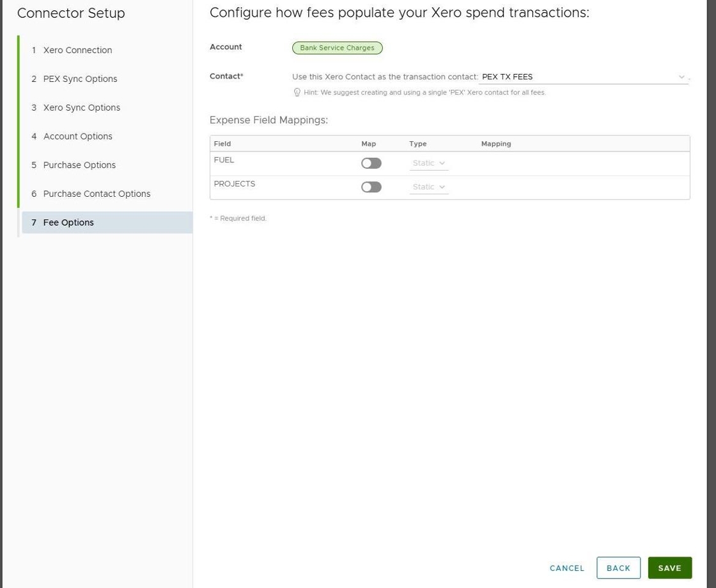Click the Bank Service Charges account tag

click(x=337, y=48)
